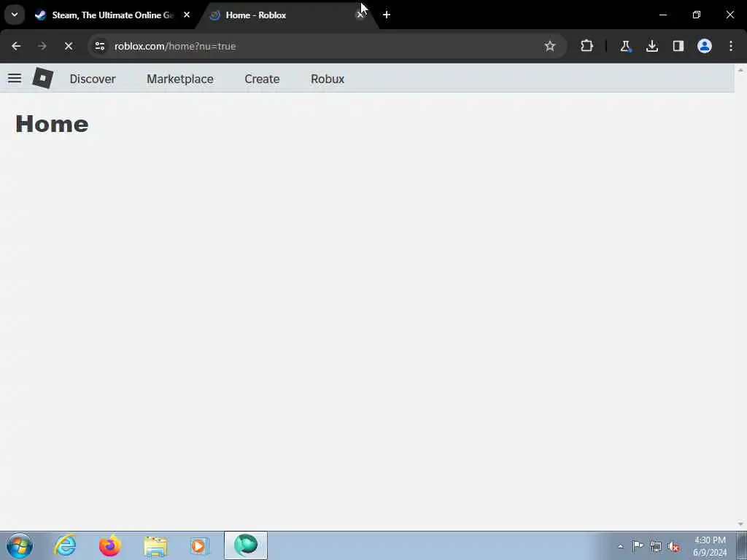Launch Internet Explorer from the taskbar
This screenshot has width=747, height=560.
click(65, 545)
